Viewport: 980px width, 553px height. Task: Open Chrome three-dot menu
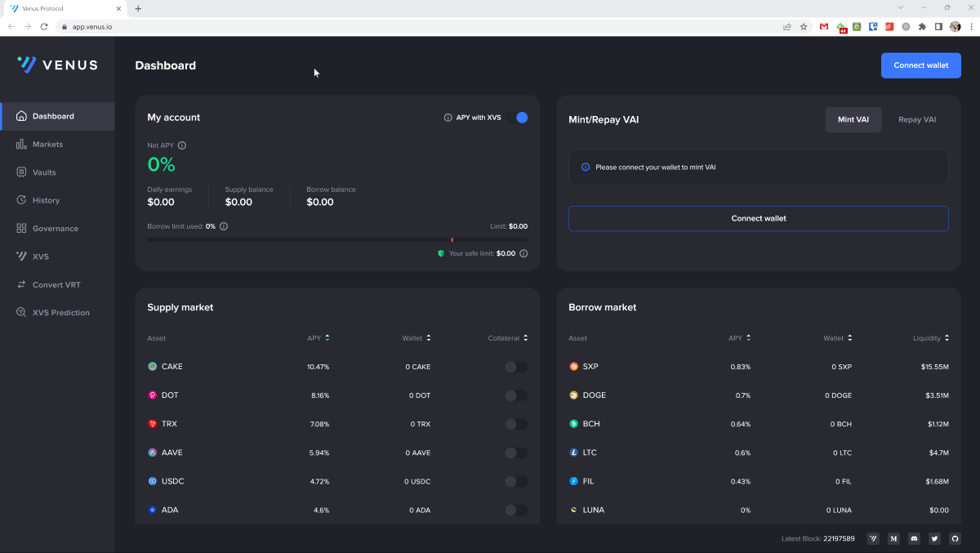pyautogui.click(x=970, y=26)
